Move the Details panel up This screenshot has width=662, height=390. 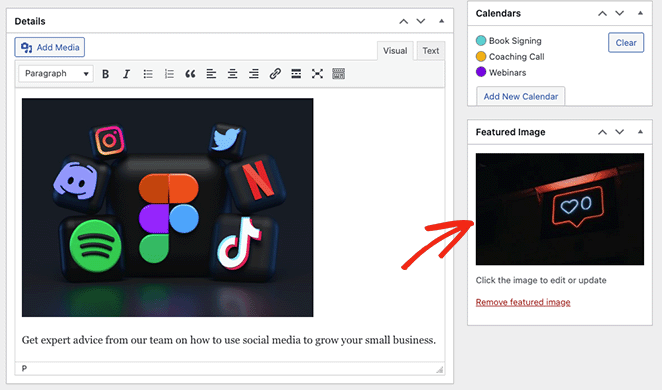pyautogui.click(x=404, y=21)
